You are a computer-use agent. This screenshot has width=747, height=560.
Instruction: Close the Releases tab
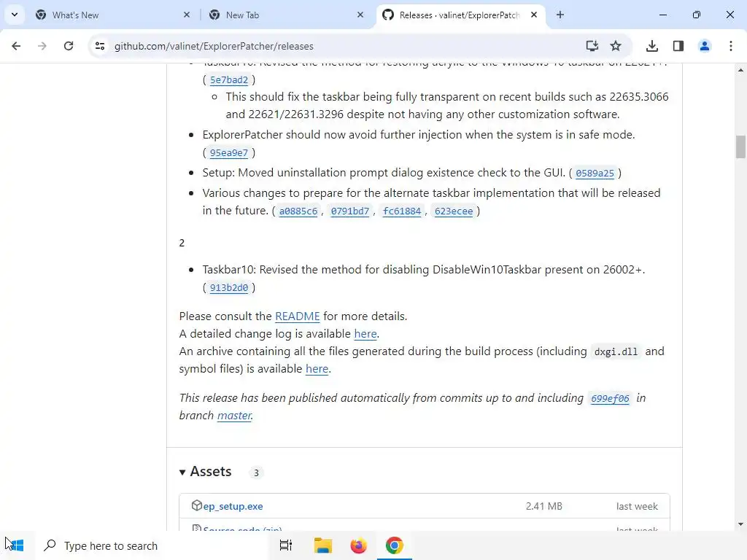[534, 15]
